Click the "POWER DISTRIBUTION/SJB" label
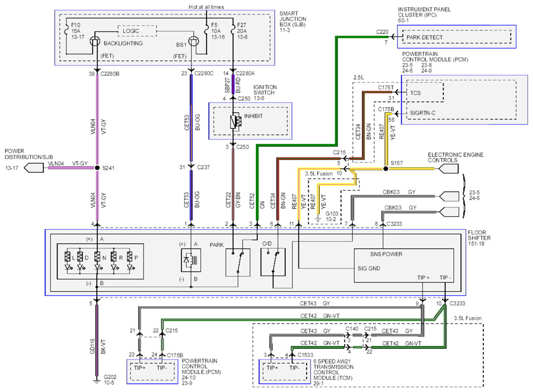Viewport: 533px width, 392px height. click(28, 154)
